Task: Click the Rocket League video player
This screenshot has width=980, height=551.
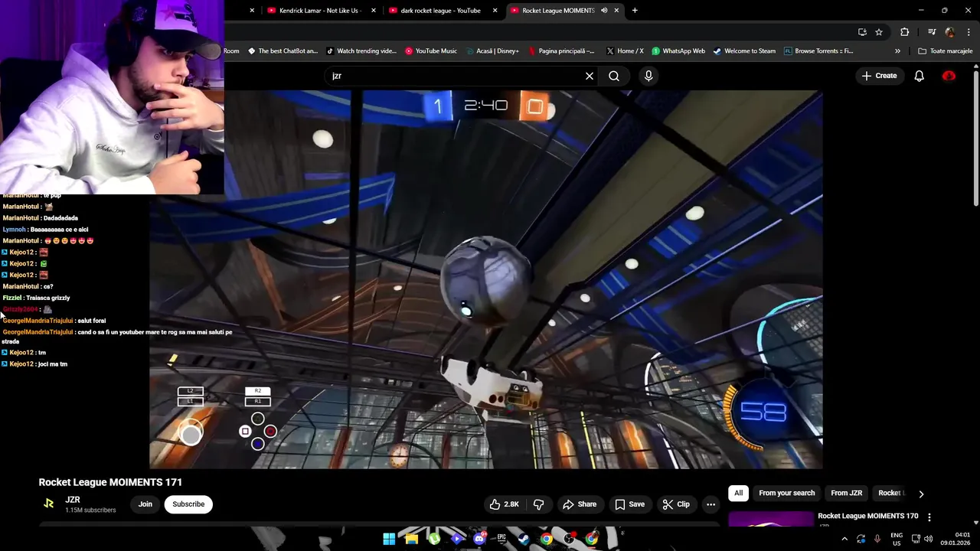Action: [486, 279]
